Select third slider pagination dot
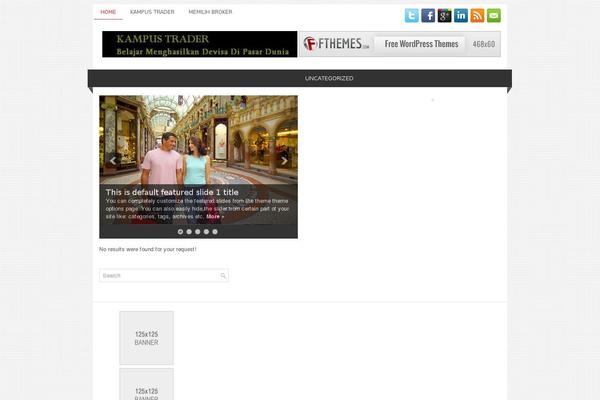The height and width of the screenshot is (400, 600). point(197,232)
